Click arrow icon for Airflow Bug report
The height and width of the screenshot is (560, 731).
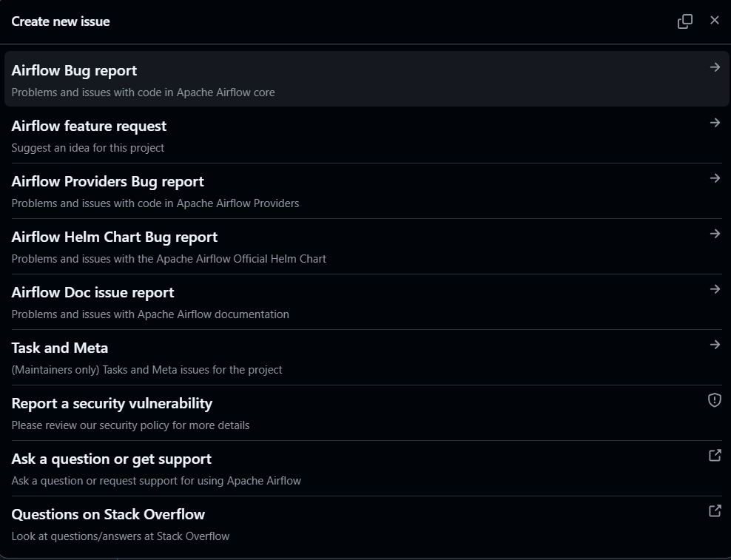point(715,67)
